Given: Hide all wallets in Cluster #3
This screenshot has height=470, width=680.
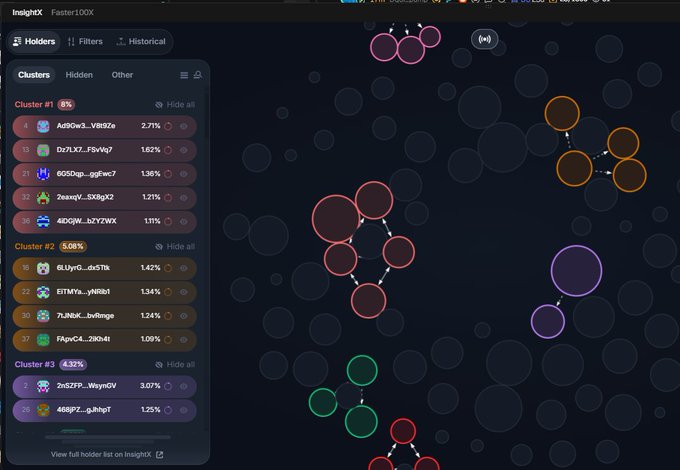Looking at the screenshot, I should [x=175, y=364].
